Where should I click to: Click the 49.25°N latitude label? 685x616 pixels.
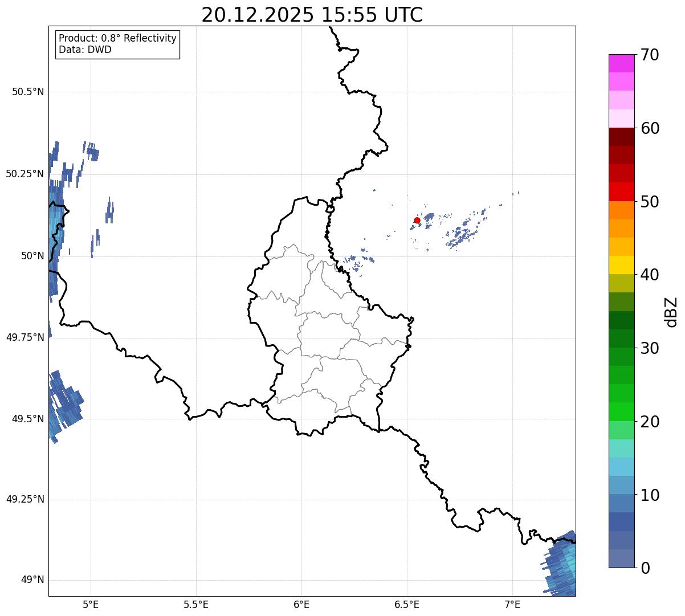(x=25, y=499)
